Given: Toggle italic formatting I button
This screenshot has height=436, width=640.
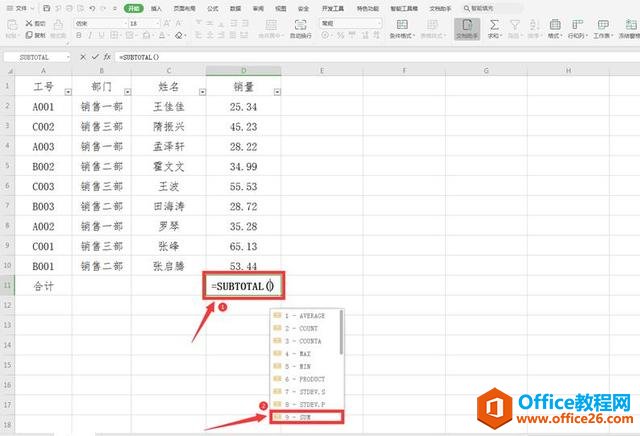Looking at the screenshot, I should point(87,35).
